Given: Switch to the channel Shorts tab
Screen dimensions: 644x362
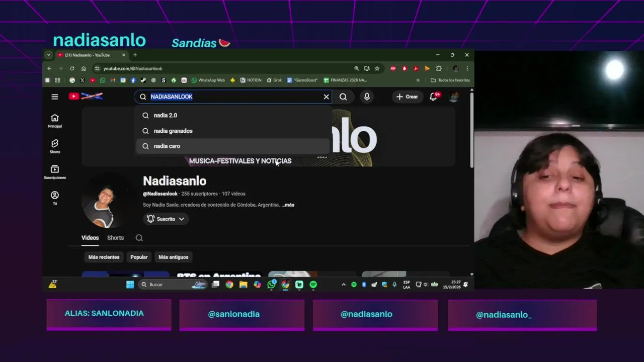Looking at the screenshot, I should (x=115, y=238).
